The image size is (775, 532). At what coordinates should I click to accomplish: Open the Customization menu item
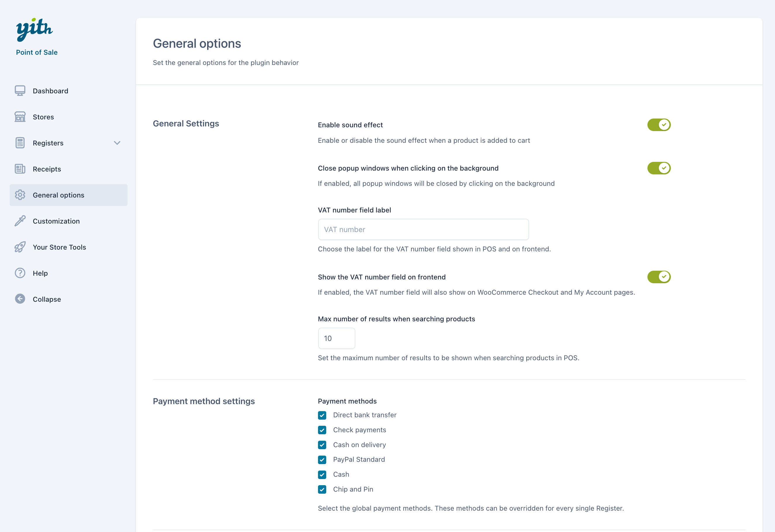click(56, 221)
